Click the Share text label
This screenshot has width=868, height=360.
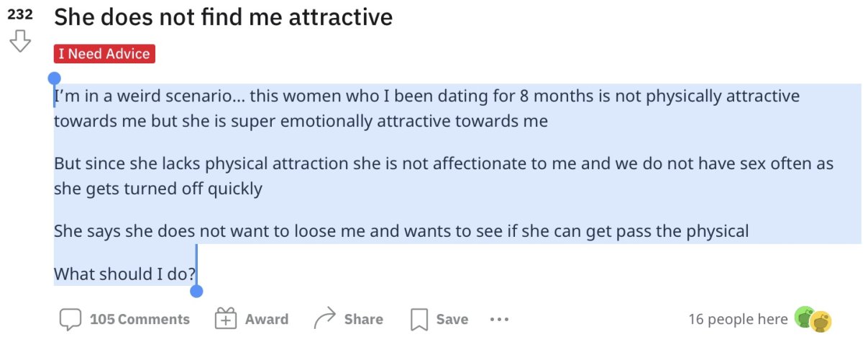(363, 319)
